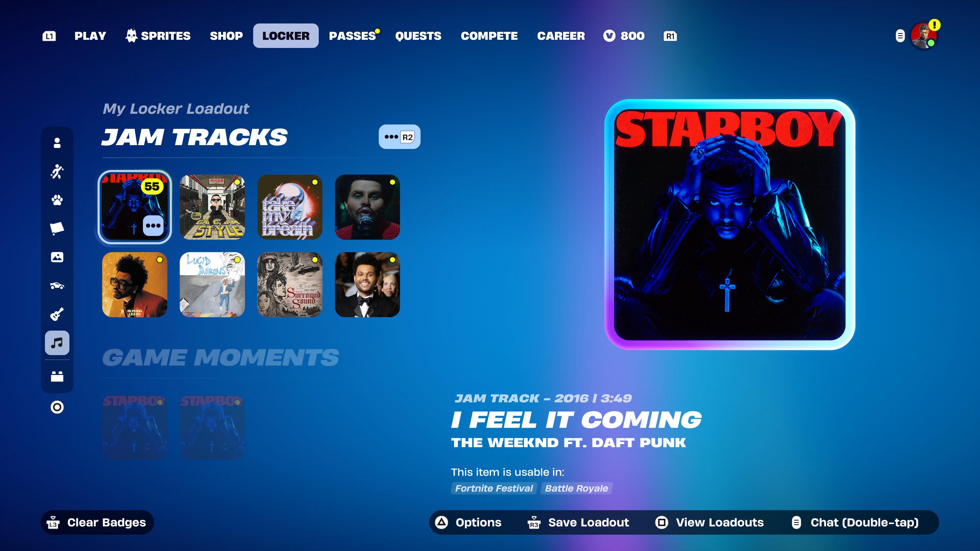The image size is (980, 551).
Task: Open the R2 more options button
Action: pyautogui.click(x=399, y=137)
